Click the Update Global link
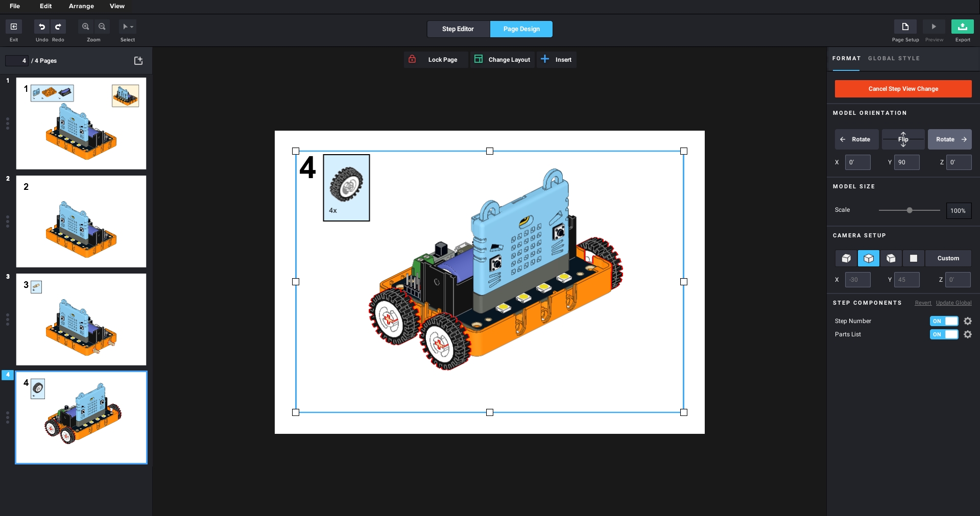Screen dimensions: 980x516 point(953,303)
